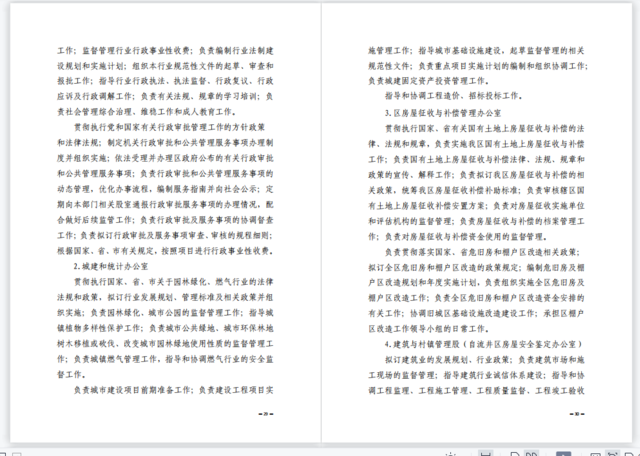The height and width of the screenshot is (456, 640).
Task: Click heading "2.城建和统计办公室" on left page
Action: point(114,269)
